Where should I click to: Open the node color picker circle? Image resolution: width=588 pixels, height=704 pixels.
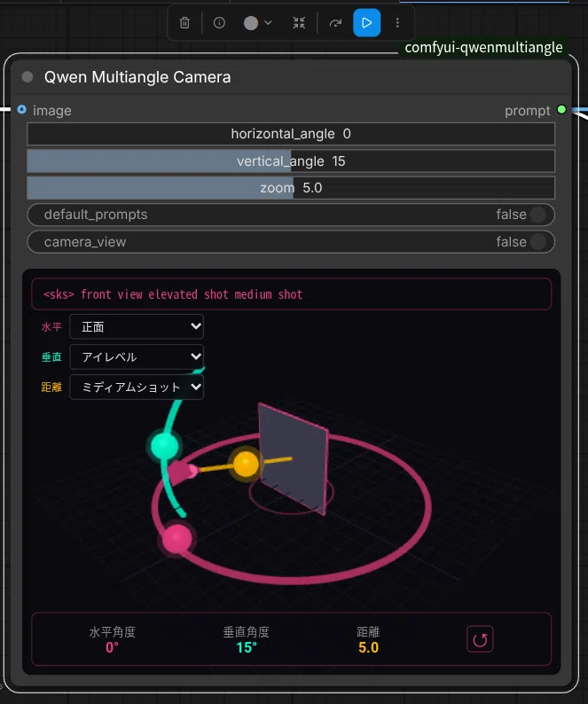click(251, 23)
